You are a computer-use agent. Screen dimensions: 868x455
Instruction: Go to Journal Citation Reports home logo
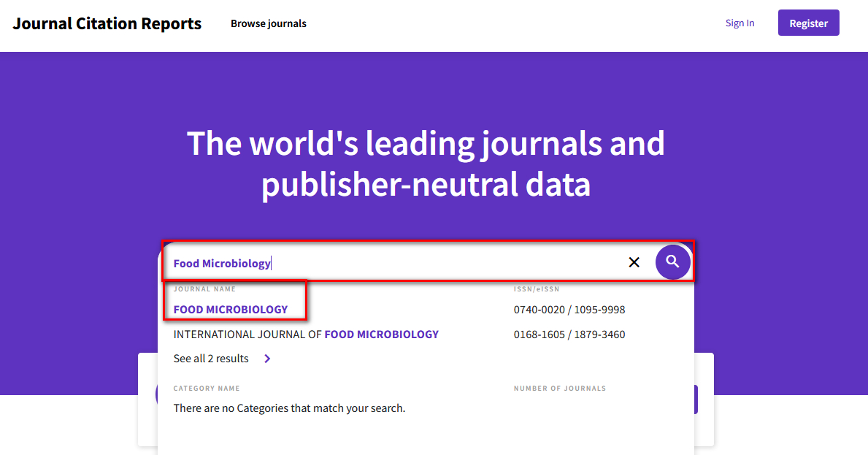click(x=107, y=23)
